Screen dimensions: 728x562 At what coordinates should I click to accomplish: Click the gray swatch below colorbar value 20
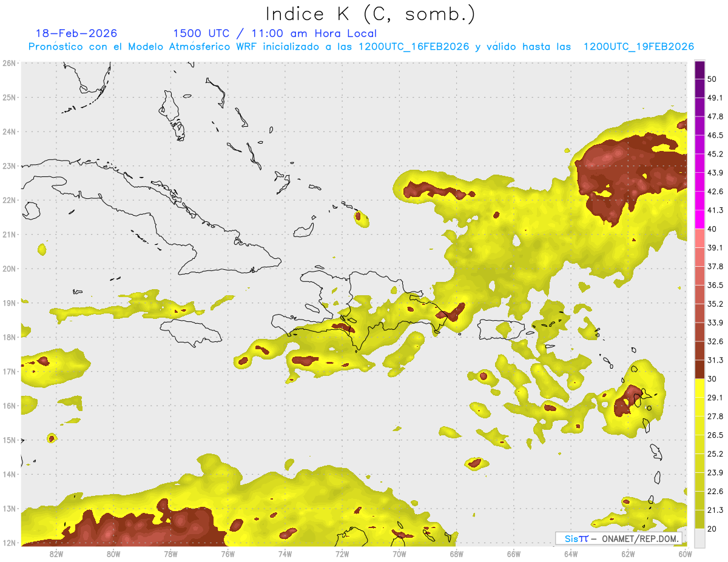[699, 537]
